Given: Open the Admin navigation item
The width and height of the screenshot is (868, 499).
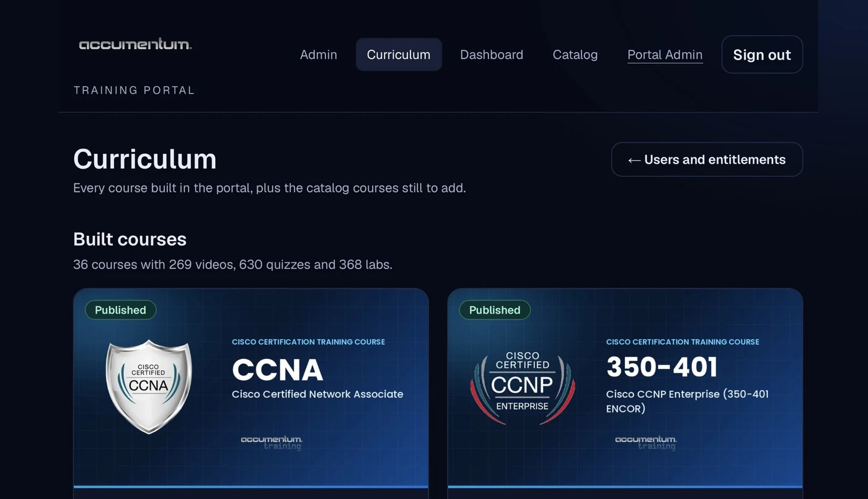Looking at the screenshot, I should [319, 55].
